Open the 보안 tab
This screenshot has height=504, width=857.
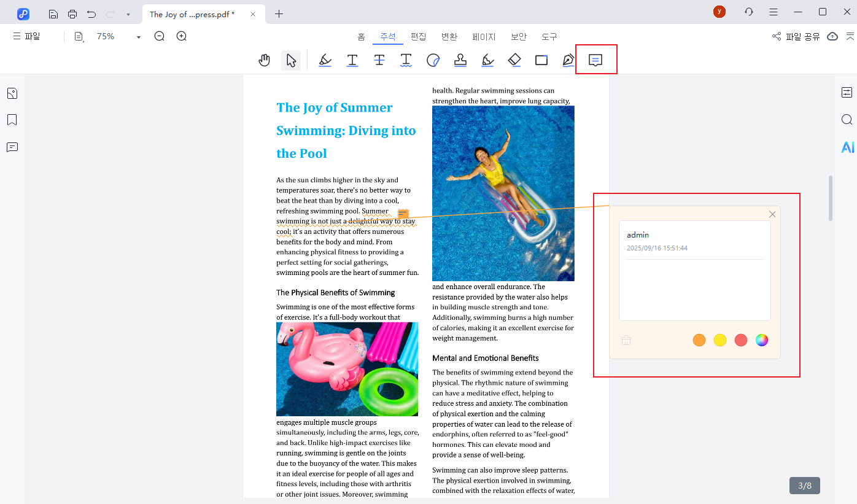[x=519, y=37]
